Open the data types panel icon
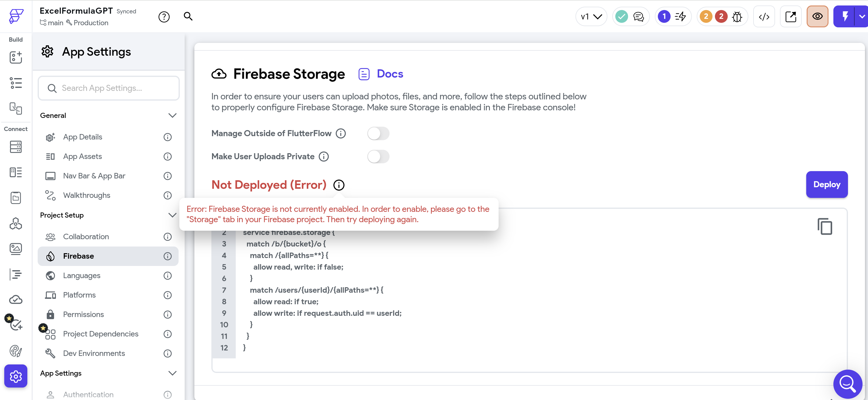The width and height of the screenshot is (868, 400). pos(16,172)
